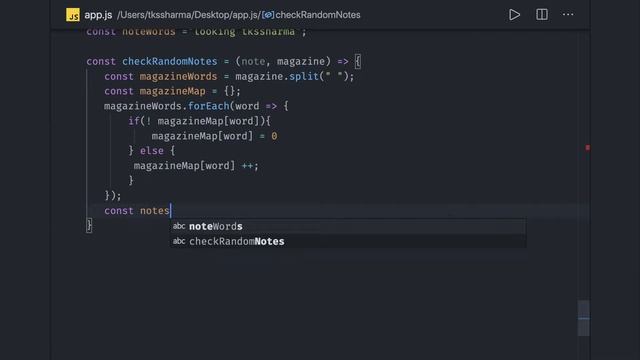Viewport: 640px width, 360px height.
Task: Click the 'else' keyword
Action: point(151,151)
